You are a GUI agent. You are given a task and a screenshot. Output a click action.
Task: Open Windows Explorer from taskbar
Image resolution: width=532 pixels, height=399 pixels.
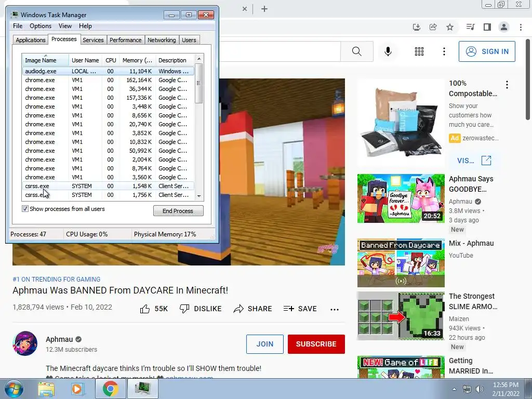pyautogui.click(x=46, y=389)
